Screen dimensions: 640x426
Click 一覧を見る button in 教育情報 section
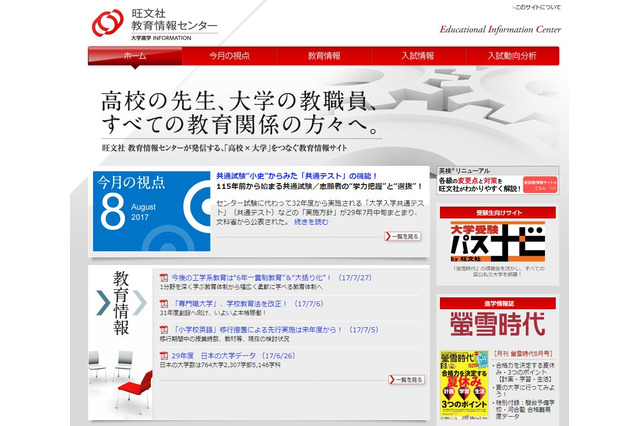[407, 379]
